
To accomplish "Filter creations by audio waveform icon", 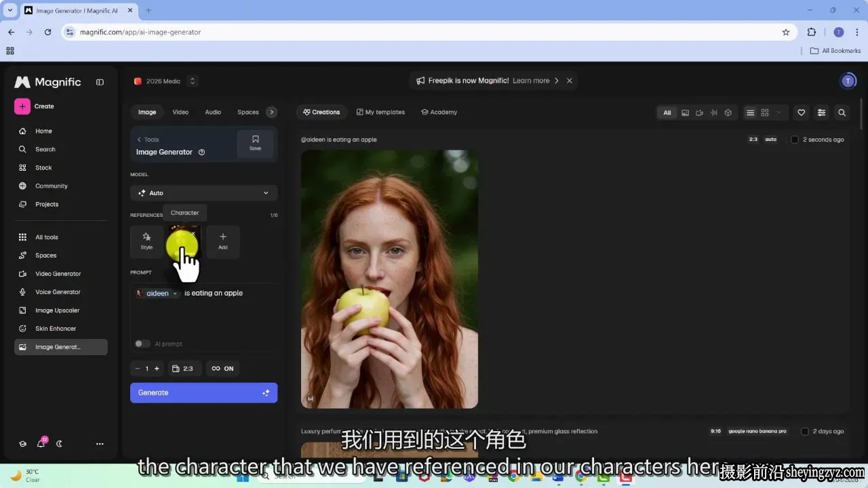I will coord(713,113).
